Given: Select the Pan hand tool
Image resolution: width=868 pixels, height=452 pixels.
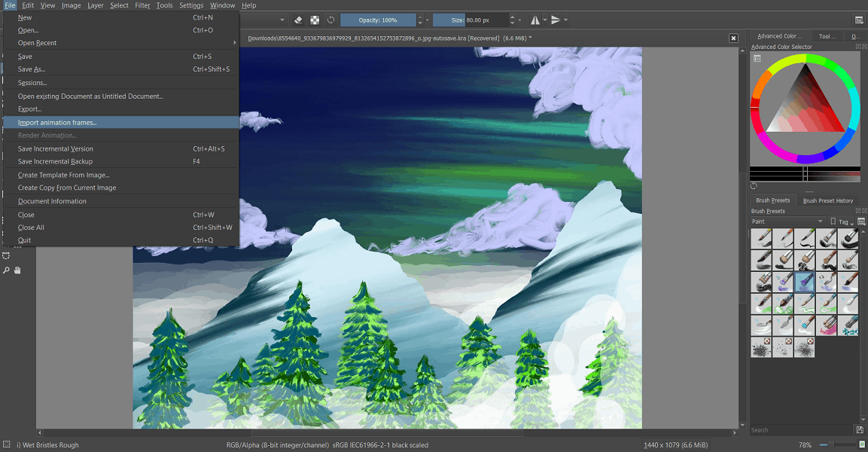Looking at the screenshot, I should 17,270.
